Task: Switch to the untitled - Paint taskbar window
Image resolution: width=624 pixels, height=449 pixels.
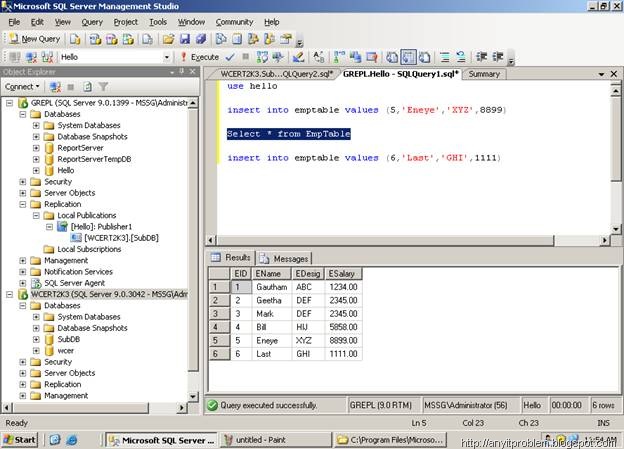Action: [275, 440]
